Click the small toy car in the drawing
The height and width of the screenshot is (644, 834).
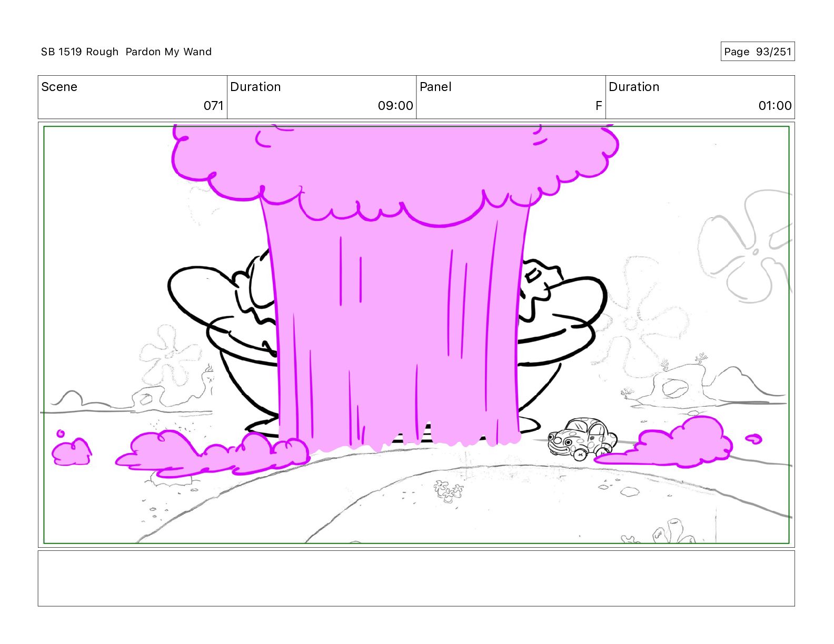pos(582,439)
